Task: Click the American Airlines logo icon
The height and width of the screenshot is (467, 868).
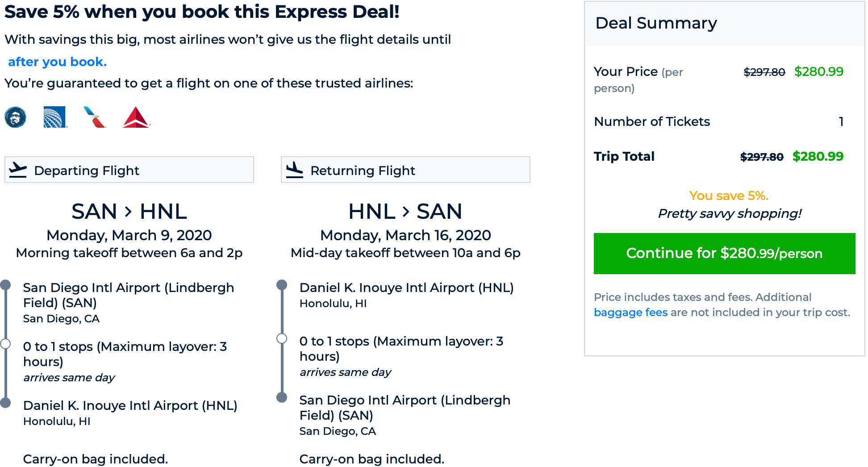Action: point(95,117)
